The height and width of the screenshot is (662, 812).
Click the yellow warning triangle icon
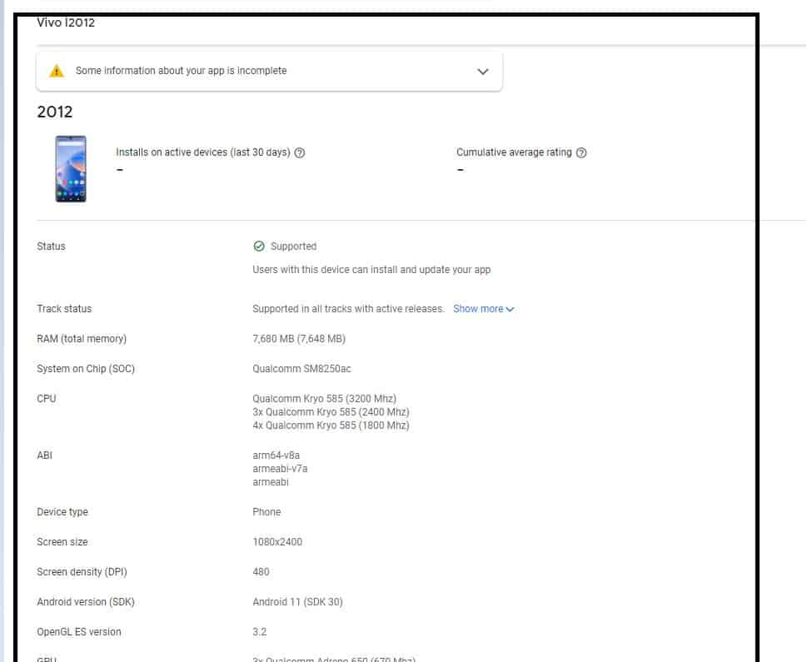point(57,72)
